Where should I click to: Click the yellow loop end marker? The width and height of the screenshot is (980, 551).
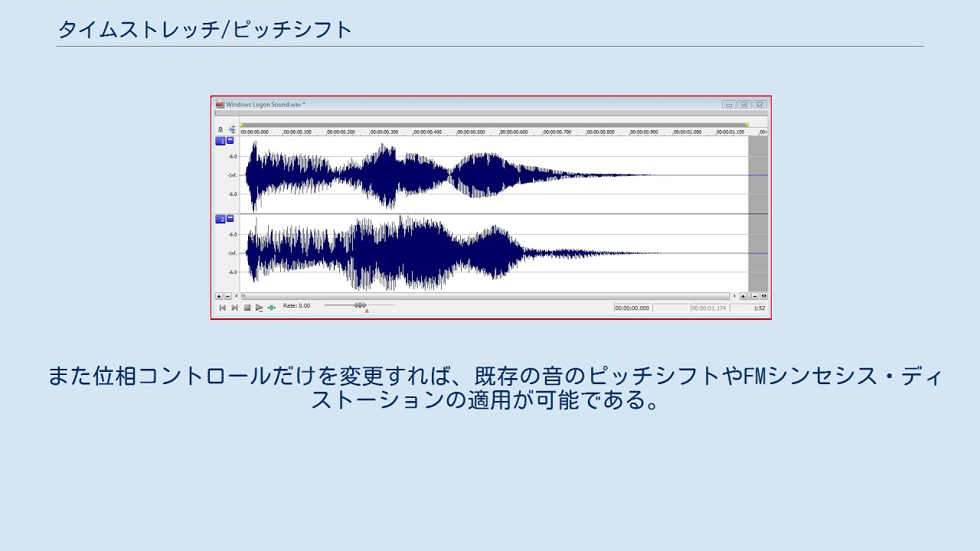(746, 125)
